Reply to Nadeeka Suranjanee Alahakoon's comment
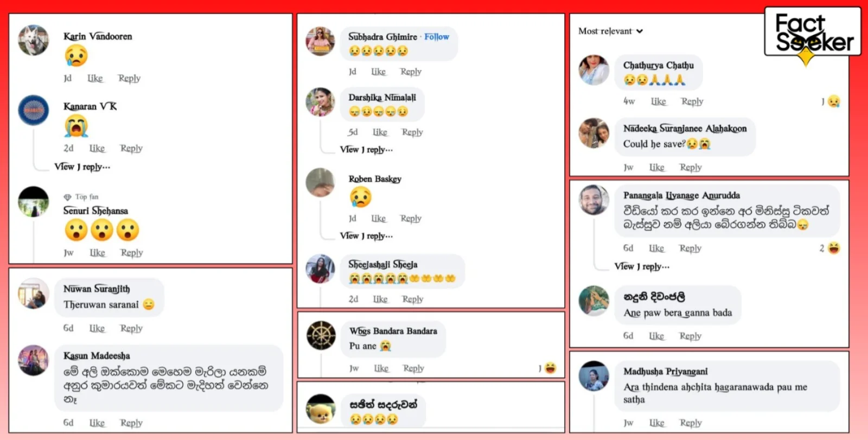Image resolution: width=868 pixels, height=440 pixels. 691,168
